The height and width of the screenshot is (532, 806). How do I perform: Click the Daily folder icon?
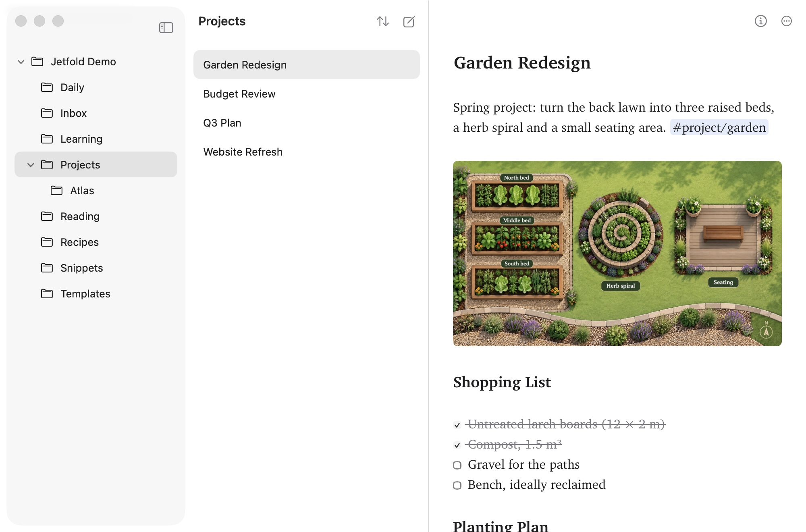(47, 87)
